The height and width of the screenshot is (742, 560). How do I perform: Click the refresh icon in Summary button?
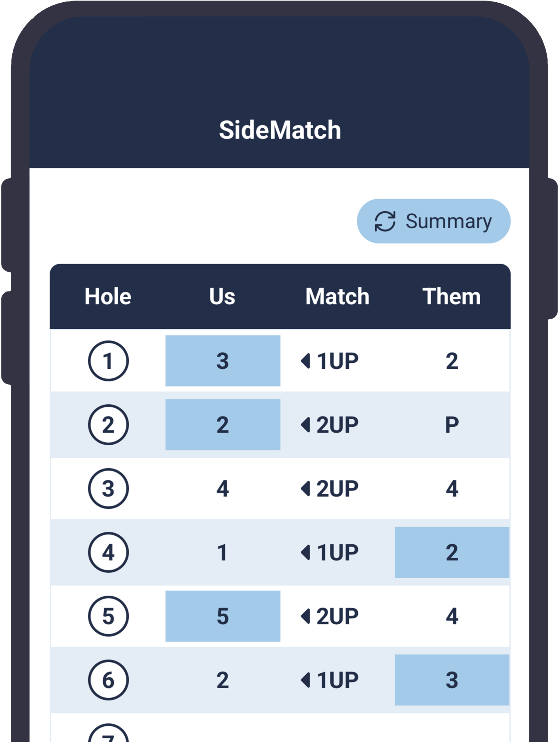[385, 221]
